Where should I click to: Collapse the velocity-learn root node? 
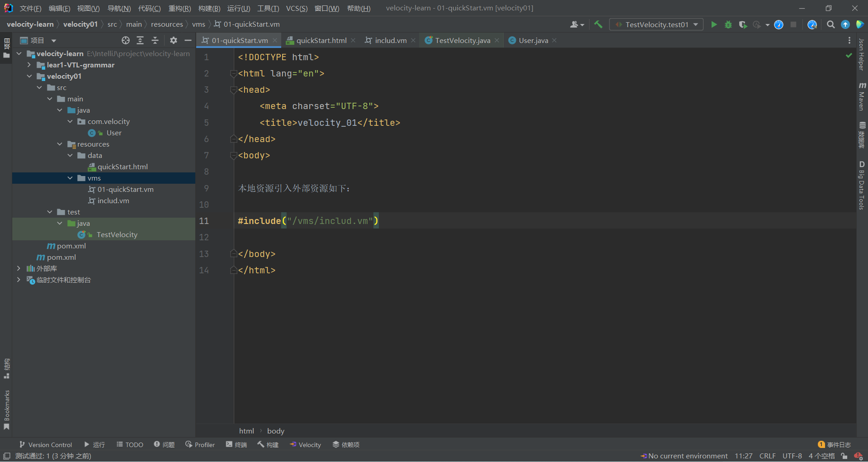click(x=19, y=53)
